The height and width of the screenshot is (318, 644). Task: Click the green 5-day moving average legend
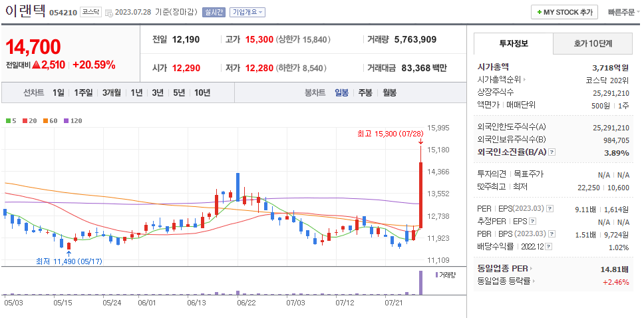pos(11,121)
